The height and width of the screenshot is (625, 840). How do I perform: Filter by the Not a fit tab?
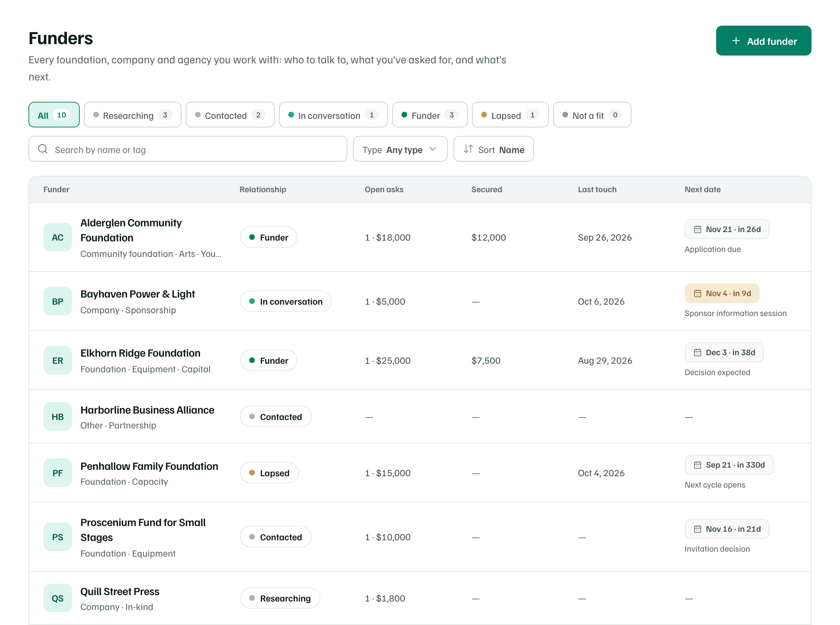(592, 115)
